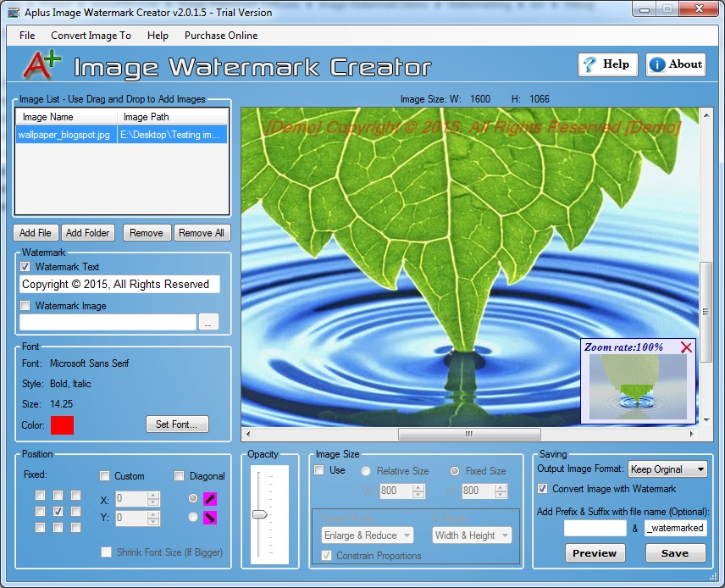Select diagonal down-right arrow icon
725x588 pixels.
click(210, 517)
